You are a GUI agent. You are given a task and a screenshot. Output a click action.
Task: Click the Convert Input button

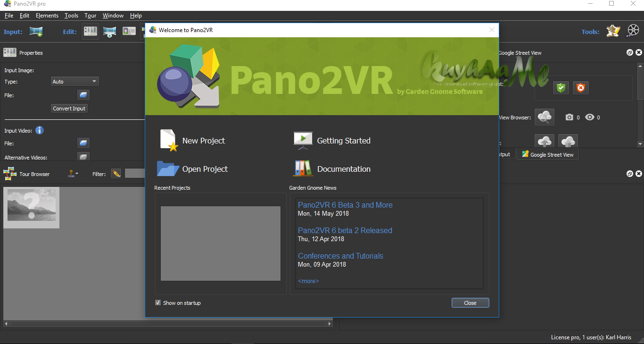pyautogui.click(x=69, y=109)
